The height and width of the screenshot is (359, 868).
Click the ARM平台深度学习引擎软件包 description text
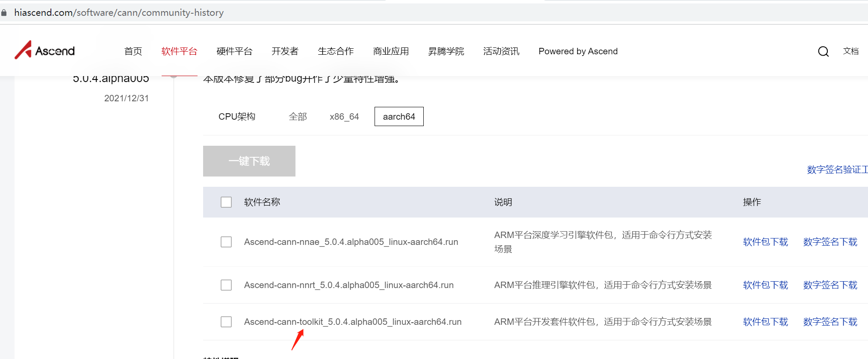[603, 242]
